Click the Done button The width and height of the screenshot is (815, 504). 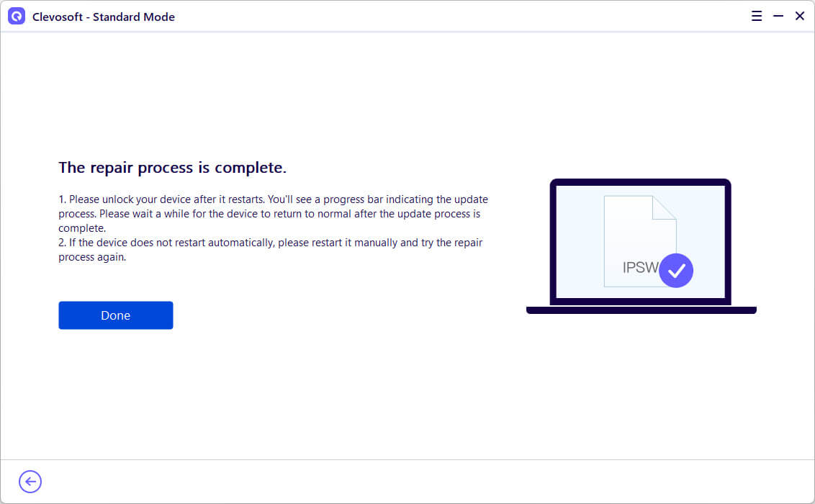(x=115, y=315)
